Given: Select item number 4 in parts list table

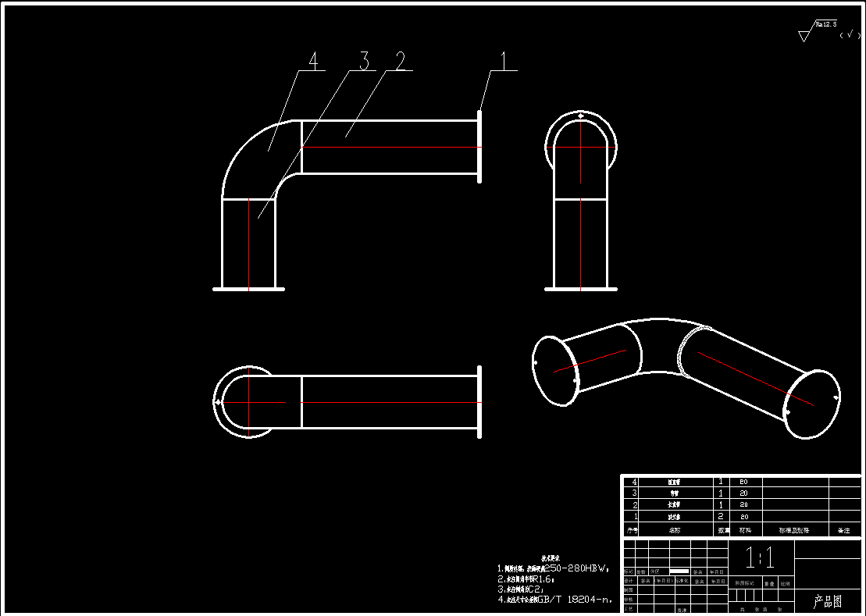Looking at the screenshot, I should (634, 482).
